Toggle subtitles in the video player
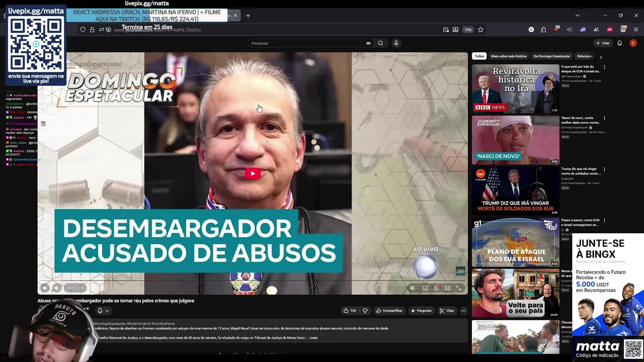The width and height of the screenshot is (644, 362). 425,288
